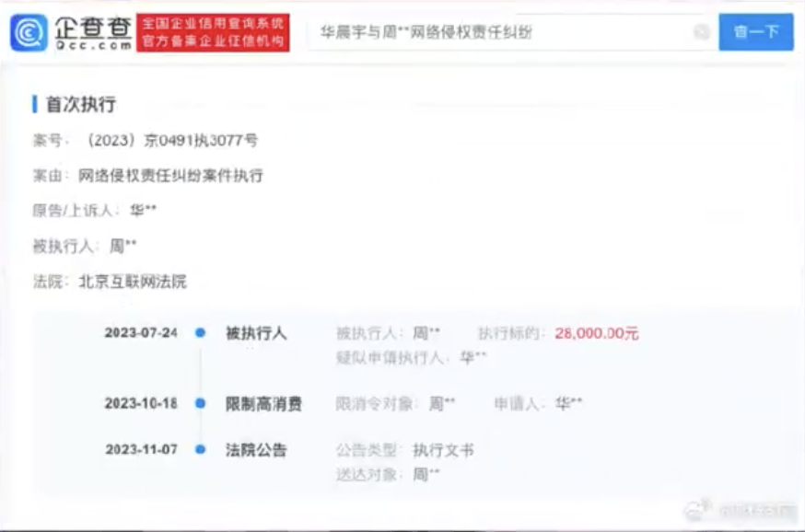805x532 pixels.
Task: Open the 被执行人 timeline entry
Action: [256, 333]
